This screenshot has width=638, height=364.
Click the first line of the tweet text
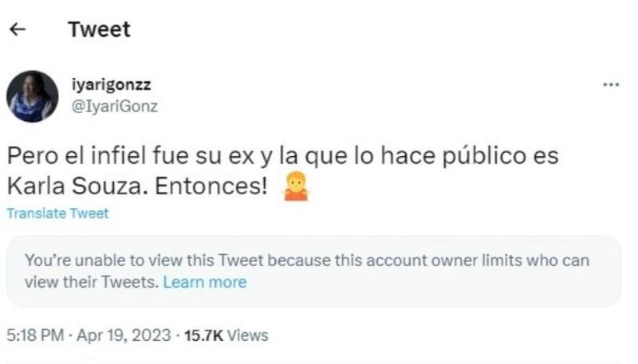[283, 156]
